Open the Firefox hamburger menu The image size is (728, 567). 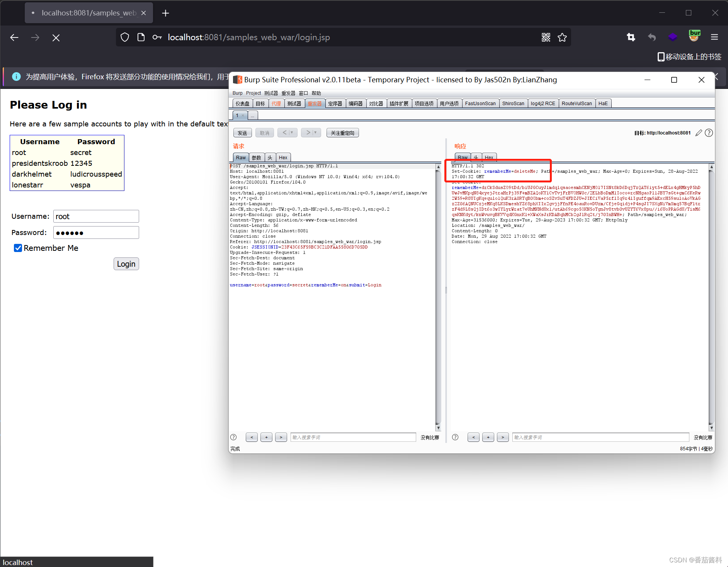click(x=714, y=37)
